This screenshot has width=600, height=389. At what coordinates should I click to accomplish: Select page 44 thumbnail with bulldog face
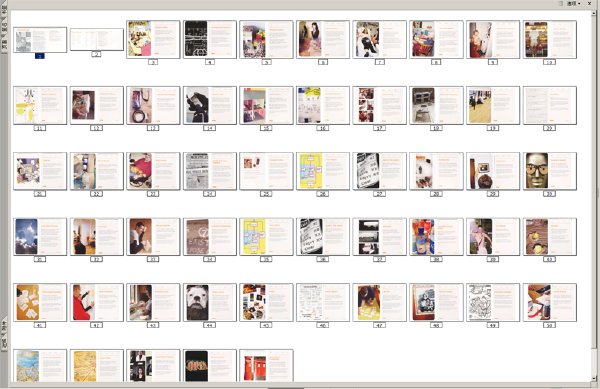210,302
